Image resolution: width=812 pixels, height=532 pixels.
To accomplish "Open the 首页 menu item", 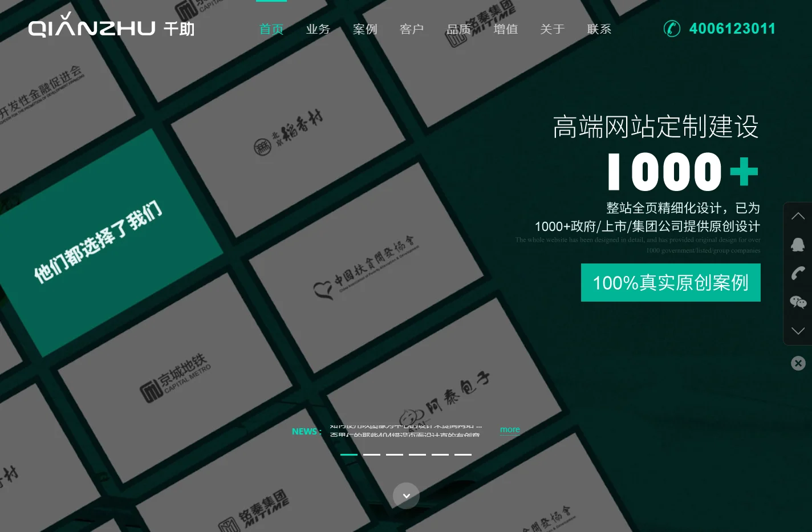I will (x=271, y=29).
